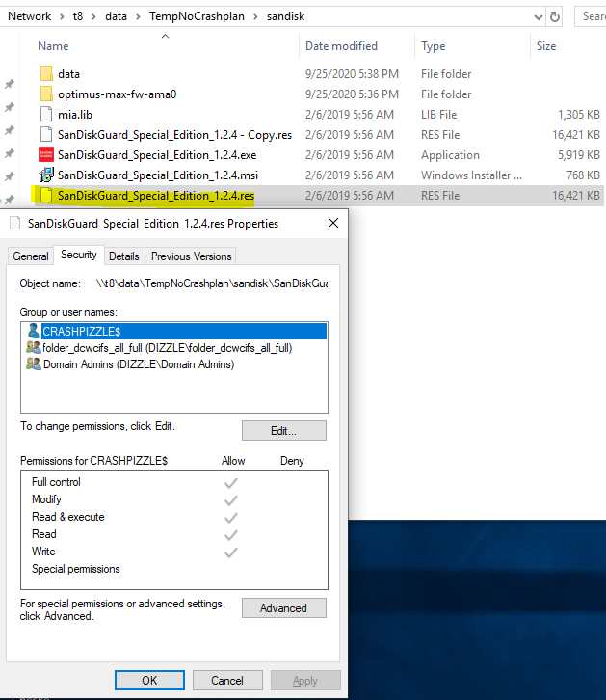Screen dimensions: 606x700
Task: Click Special permissions row label
Action: [76, 569]
